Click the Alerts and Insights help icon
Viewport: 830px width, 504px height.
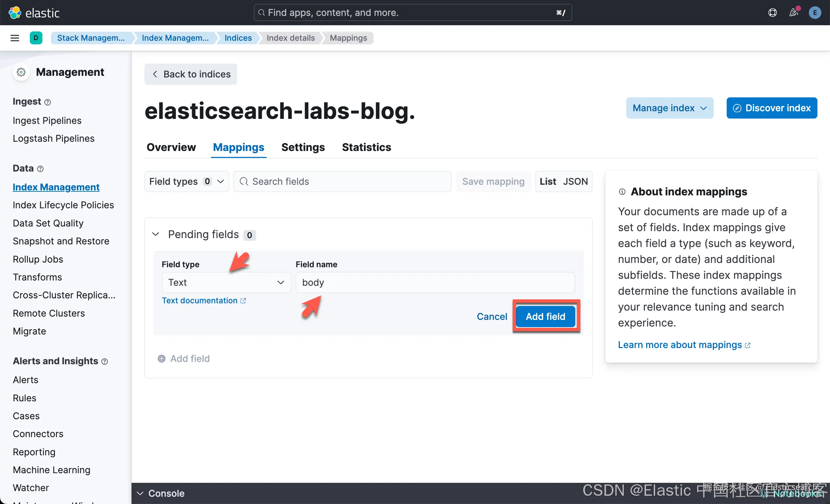(105, 362)
